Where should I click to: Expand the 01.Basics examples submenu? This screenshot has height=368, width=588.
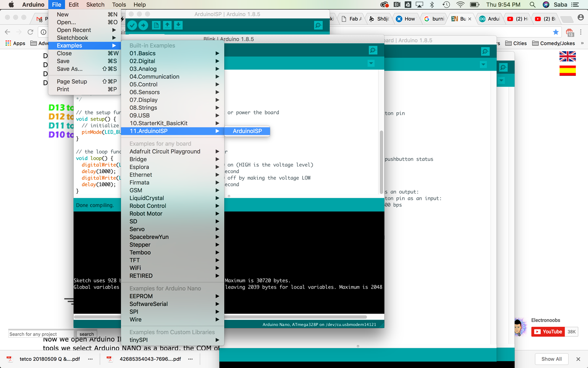[172, 53]
